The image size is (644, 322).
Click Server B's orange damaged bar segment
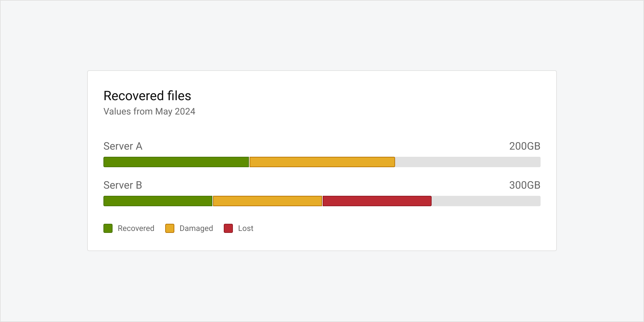tap(267, 201)
